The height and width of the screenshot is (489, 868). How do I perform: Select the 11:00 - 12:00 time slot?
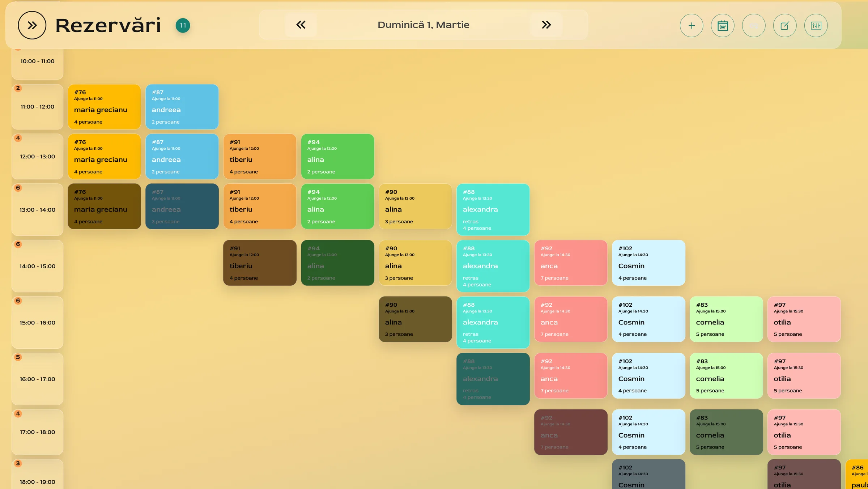click(x=37, y=107)
